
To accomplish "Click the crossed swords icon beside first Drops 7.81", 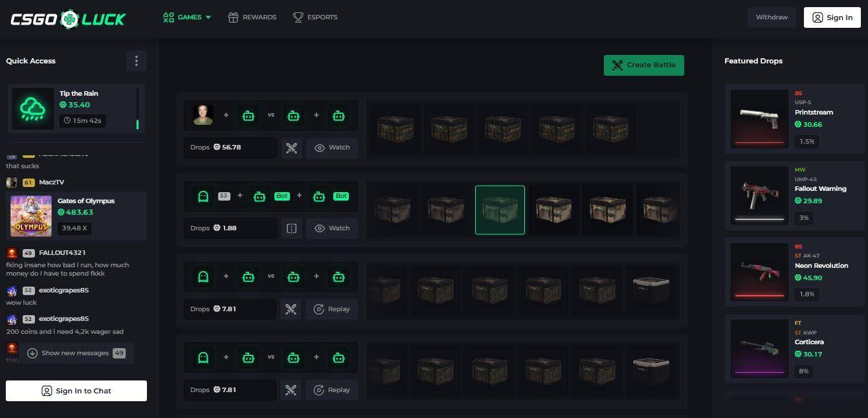I will 291,309.
